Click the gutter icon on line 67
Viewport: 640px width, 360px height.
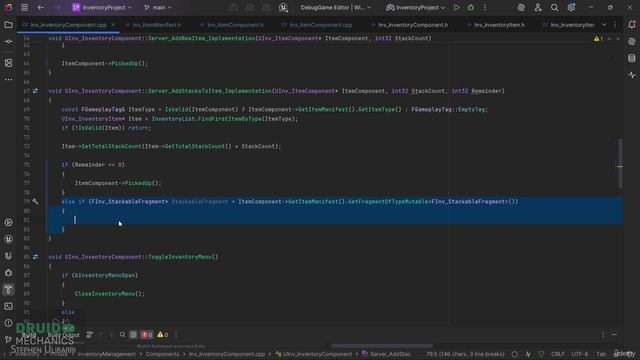point(36,91)
